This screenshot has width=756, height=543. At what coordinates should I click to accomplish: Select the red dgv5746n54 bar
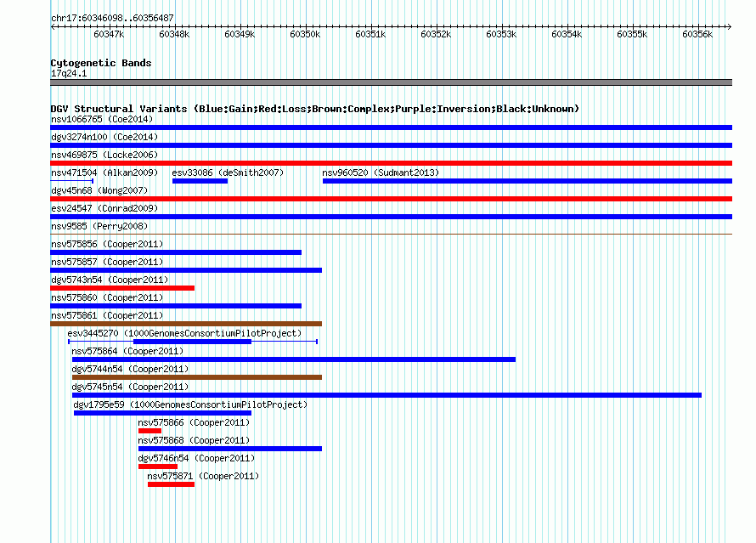pyautogui.click(x=158, y=467)
